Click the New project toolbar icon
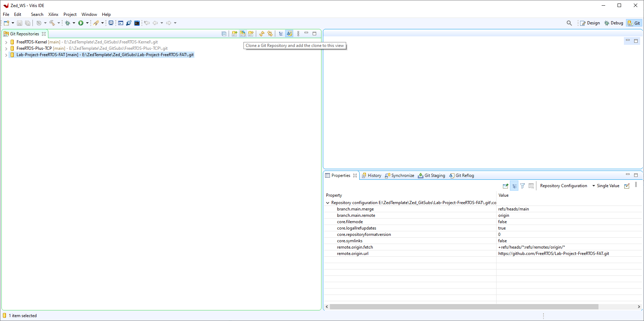Image resolution: width=644 pixels, height=321 pixels. point(6,23)
